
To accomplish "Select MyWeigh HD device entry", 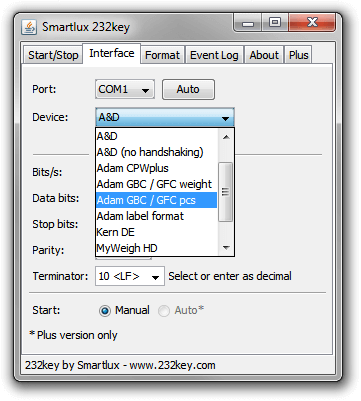I will click(x=157, y=248).
